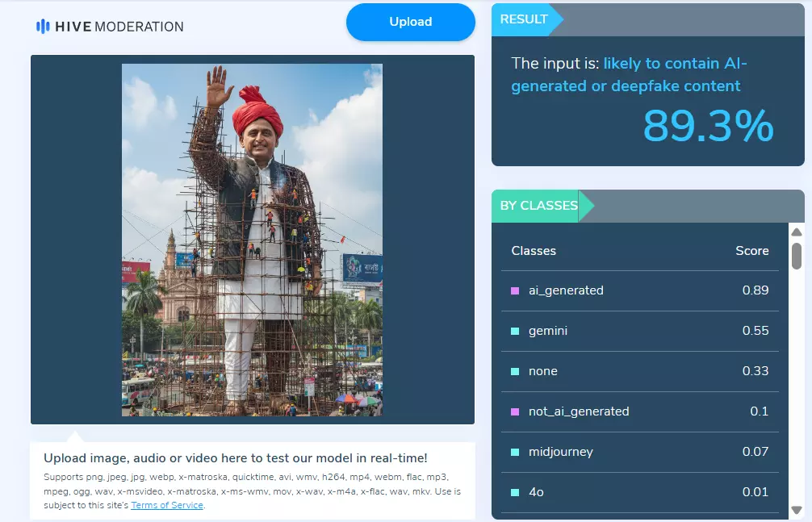Click the teal gemini class marker
The image size is (812, 522).
point(515,332)
